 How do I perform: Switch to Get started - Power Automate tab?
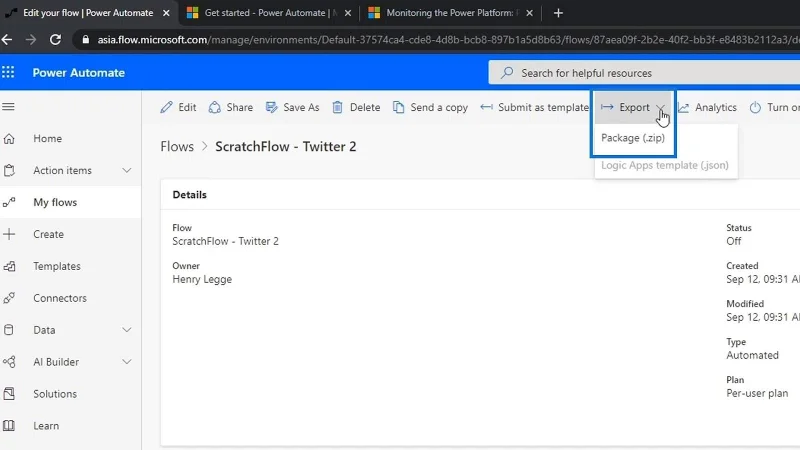(x=270, y=13)
